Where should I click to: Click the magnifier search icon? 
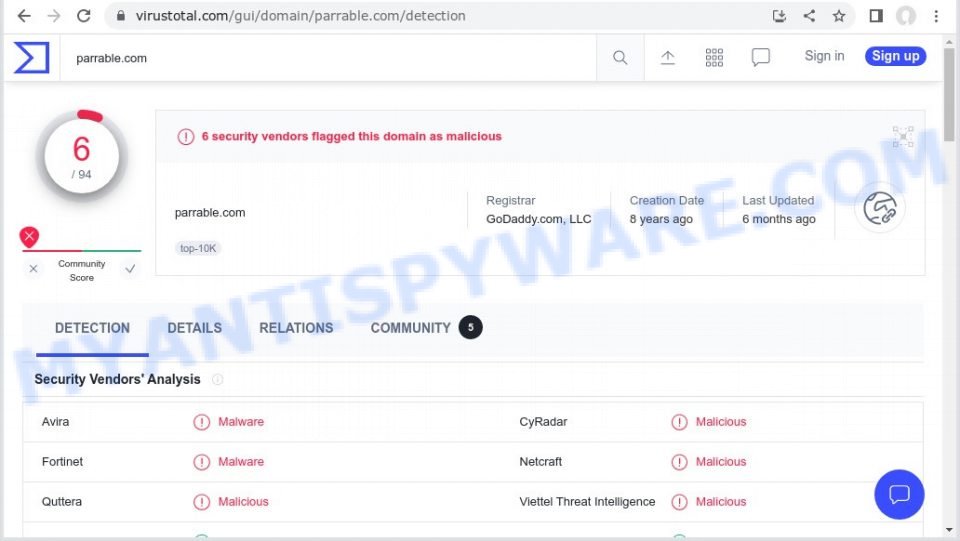coord(620,58)
